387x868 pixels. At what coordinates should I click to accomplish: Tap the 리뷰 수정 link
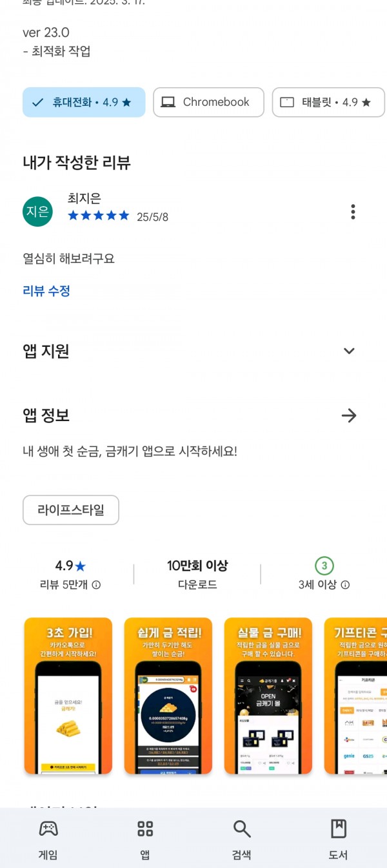click(46, 291)
